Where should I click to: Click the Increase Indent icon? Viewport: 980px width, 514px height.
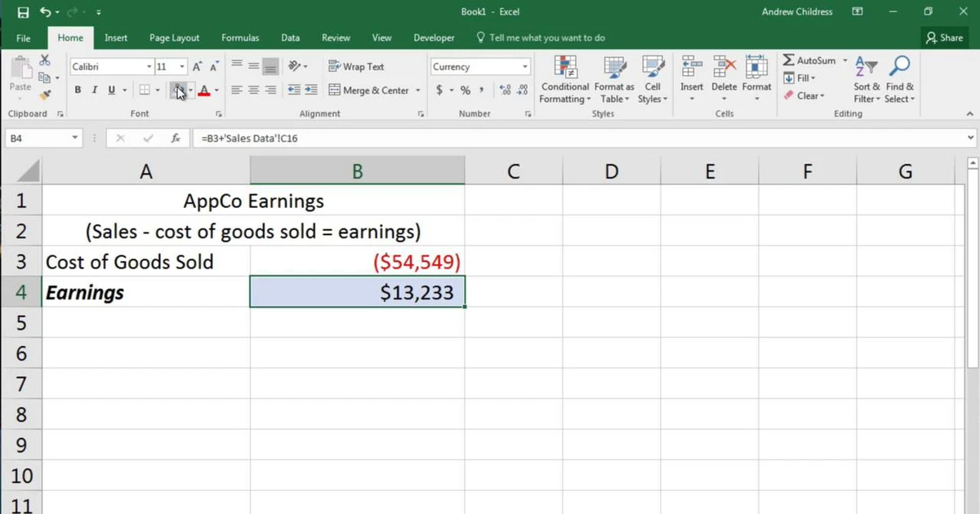click(x=311, y=91)
